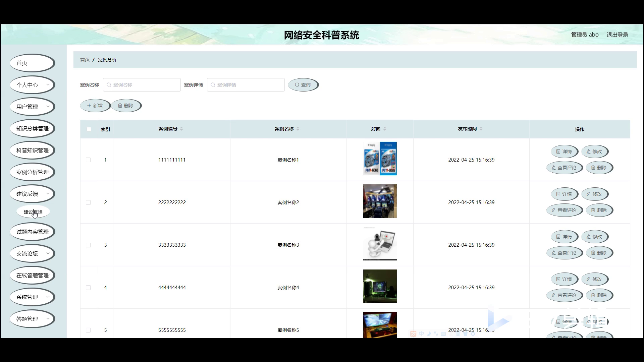This screenshot has width=644, height=362.
Task: Click 修改 for 案例名称1
Action: (594, 152)
